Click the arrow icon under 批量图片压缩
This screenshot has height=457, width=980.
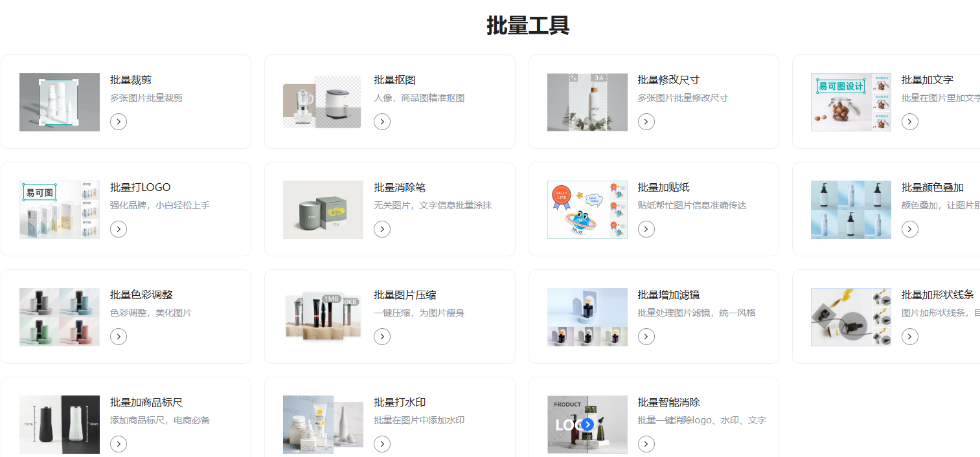pyautogui.click(x=382, y=337)
